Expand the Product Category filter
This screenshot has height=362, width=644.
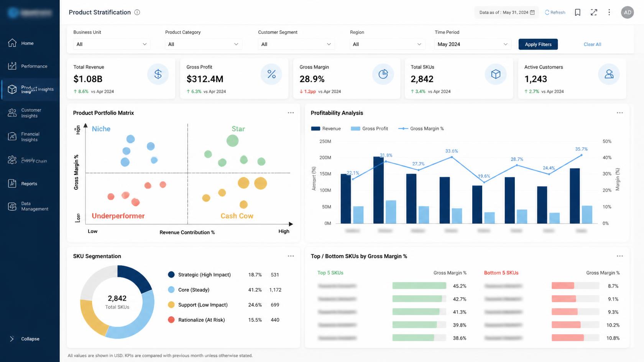point(203,44)
